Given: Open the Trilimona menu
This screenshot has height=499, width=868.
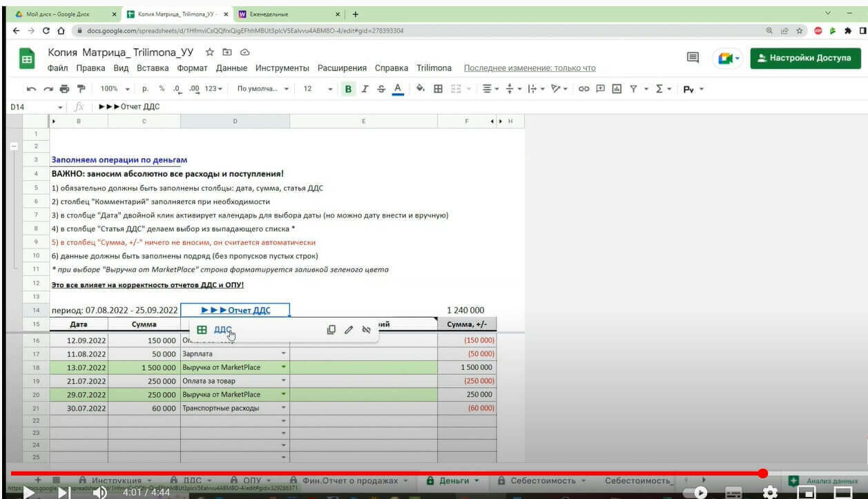Looking at the screenshot, I should click(x=434, y=68).
